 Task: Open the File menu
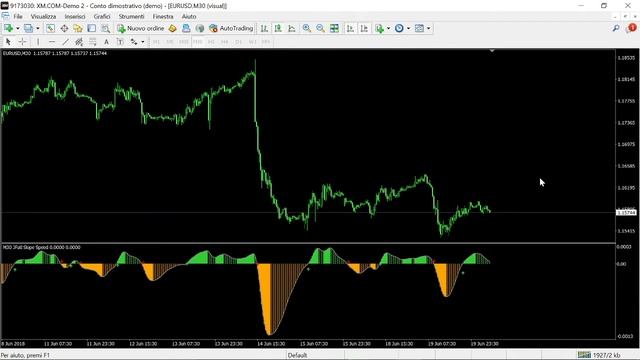point(18,16)
